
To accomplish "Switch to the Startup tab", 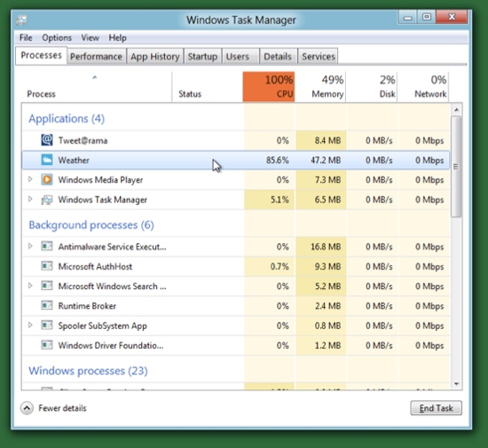I will pyautogui.click(x=202, y=56).
